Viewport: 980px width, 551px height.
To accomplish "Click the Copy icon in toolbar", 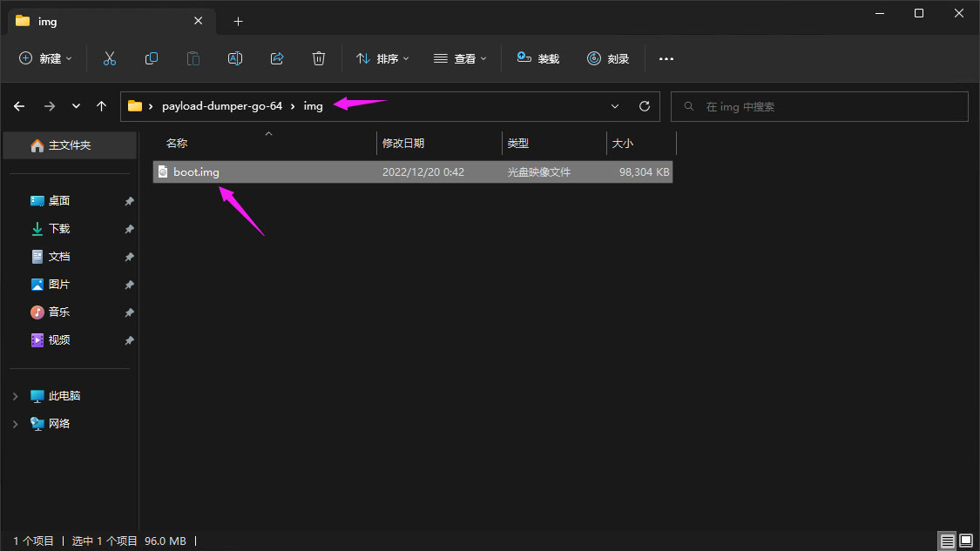I will tap(152, 58).
